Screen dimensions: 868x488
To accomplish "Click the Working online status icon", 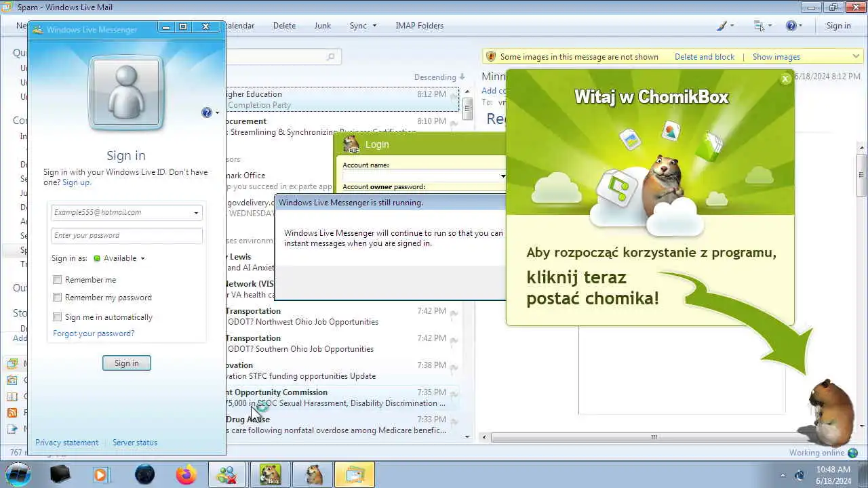I will coord(853,453).
